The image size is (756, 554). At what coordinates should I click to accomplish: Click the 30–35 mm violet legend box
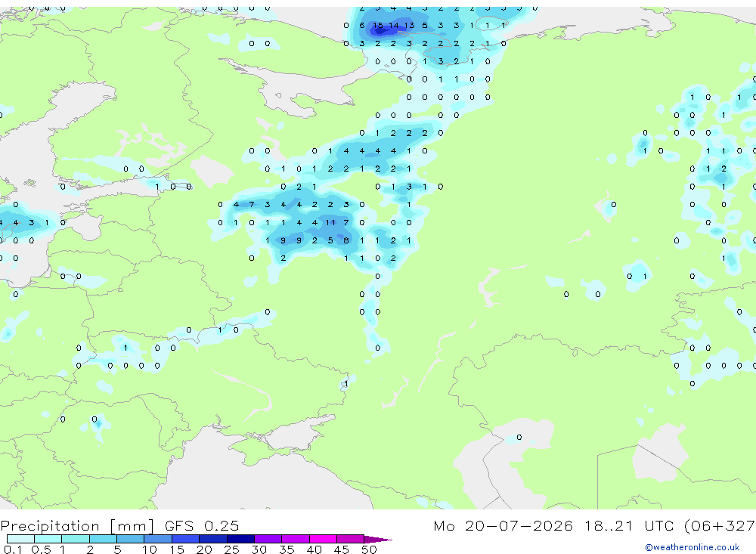tap(268, 539)
